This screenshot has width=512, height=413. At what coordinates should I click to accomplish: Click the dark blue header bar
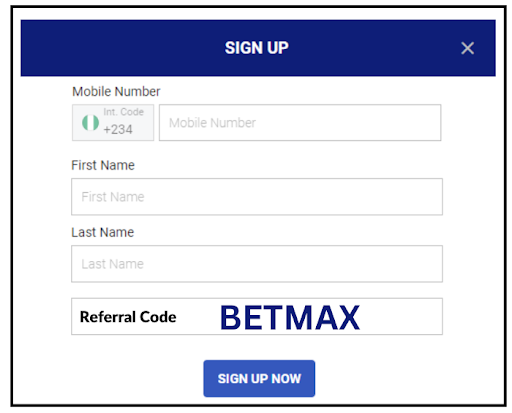point(258,48)
